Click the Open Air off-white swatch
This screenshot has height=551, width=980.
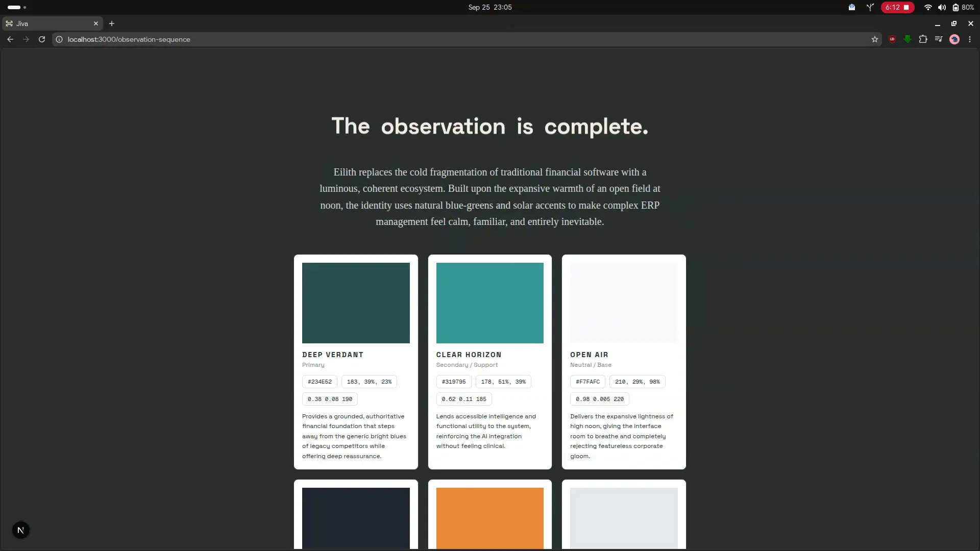point(624,303)
